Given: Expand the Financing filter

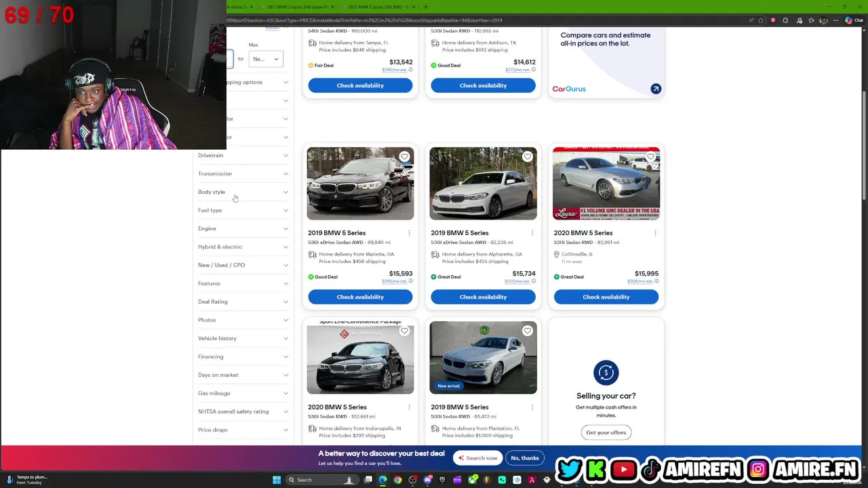Looking at the screenshot, I should click(243, 357).
